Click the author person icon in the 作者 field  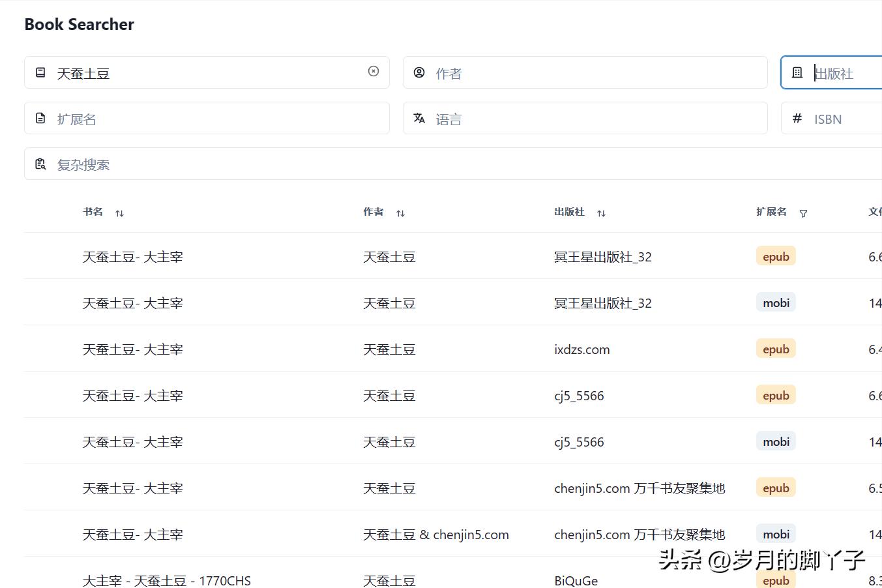coord(419,72)
